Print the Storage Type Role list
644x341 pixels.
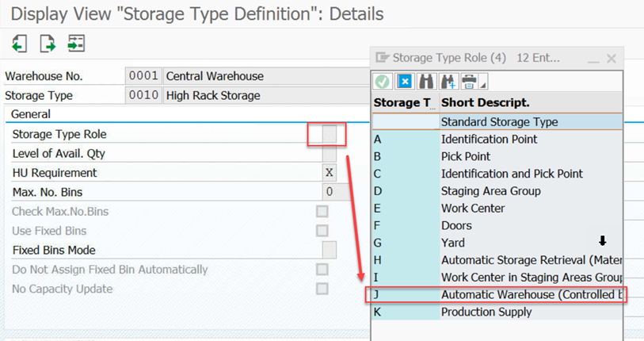pyautogui.click(x=469, y=82)
